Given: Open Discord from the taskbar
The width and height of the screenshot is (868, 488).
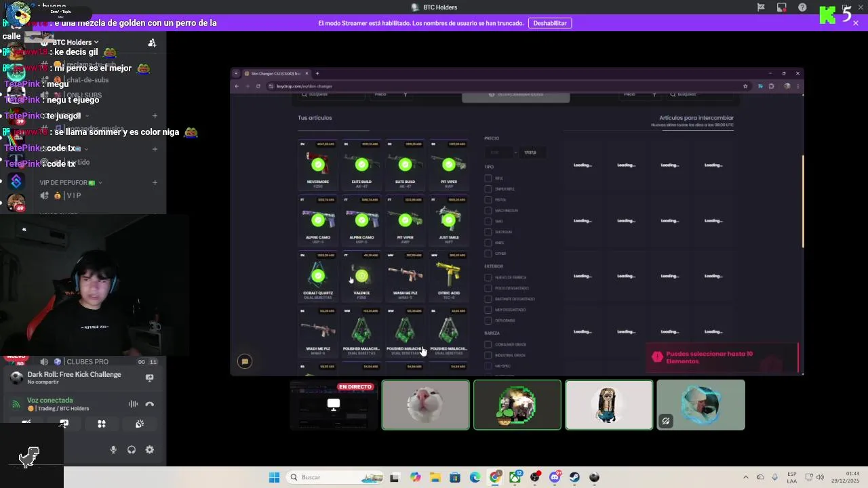Looking at the screenshot, I should pos(555,477).
